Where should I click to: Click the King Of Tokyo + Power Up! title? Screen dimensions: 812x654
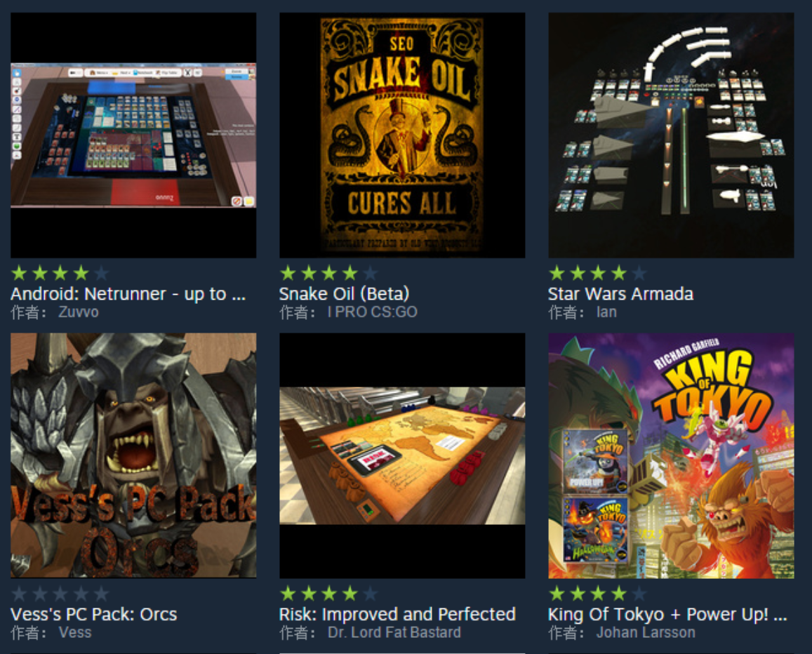tap(667, 615)
